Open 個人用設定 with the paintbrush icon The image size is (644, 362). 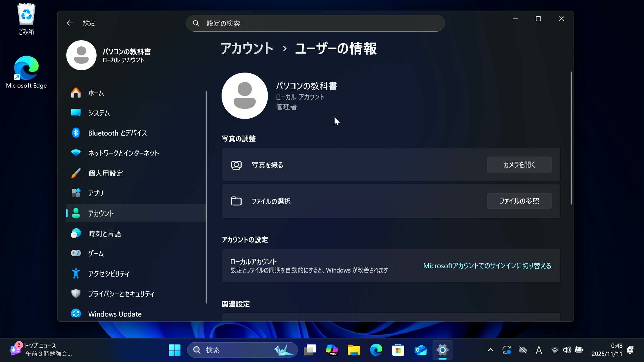click(105, 173)
